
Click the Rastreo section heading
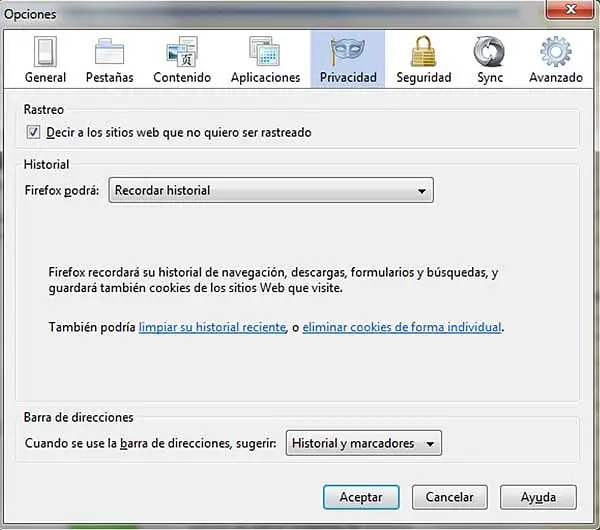(44, 109)
